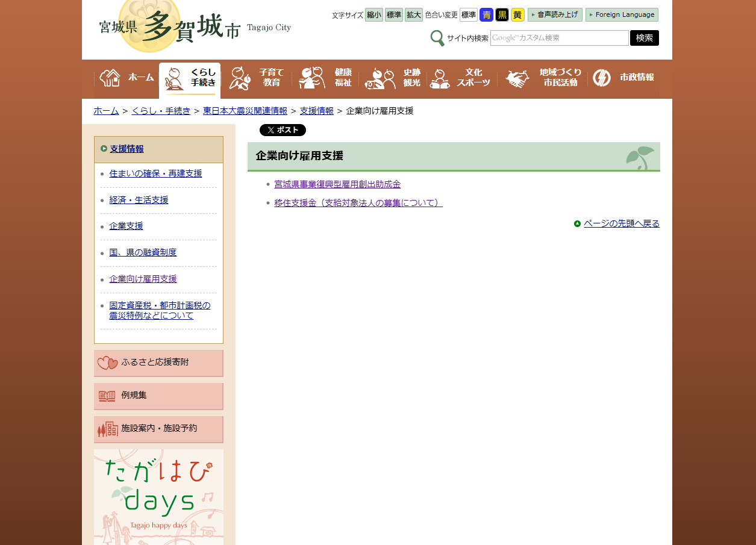Open the 地域づくり市民活動 navigation tab
Image resolution: width=756 pixels, height=545 pixels.
coord(543,78)
